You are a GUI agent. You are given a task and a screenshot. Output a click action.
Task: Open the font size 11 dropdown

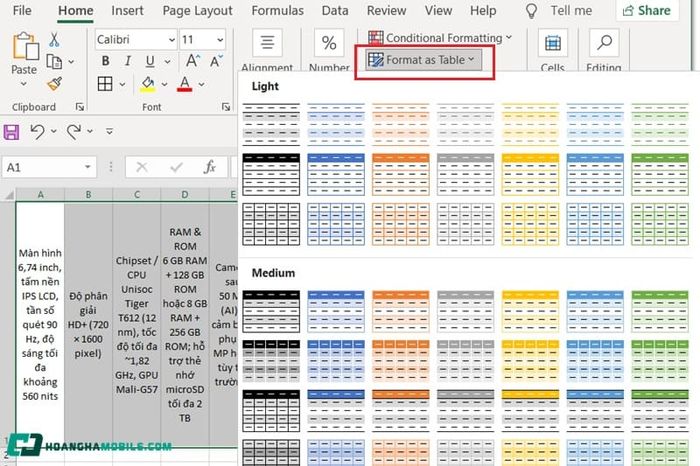[x=220, y=40]
